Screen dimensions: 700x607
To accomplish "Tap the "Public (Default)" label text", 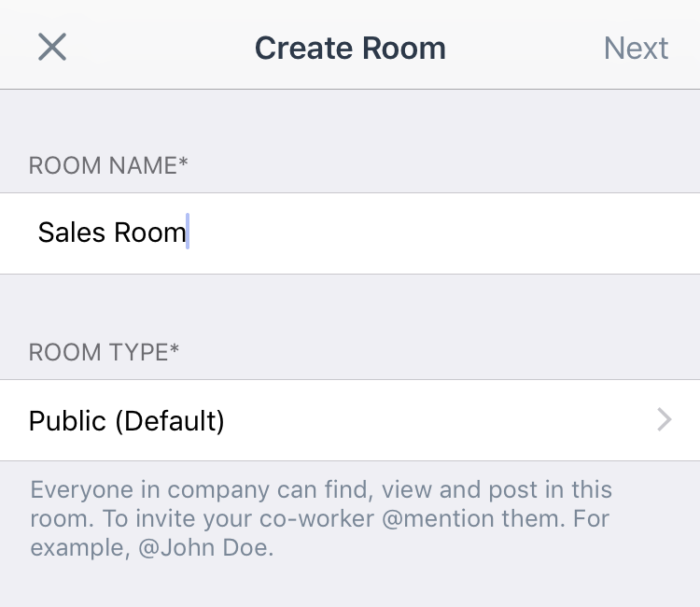I will pos(126,421).
